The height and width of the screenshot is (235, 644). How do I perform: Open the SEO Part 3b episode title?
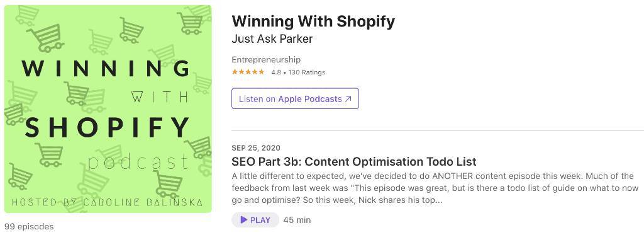tap(354, 161)
